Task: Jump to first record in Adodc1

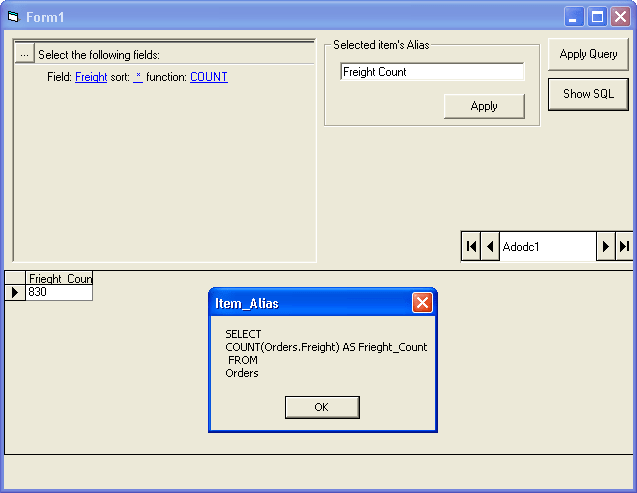Action: tap(471, 246)
